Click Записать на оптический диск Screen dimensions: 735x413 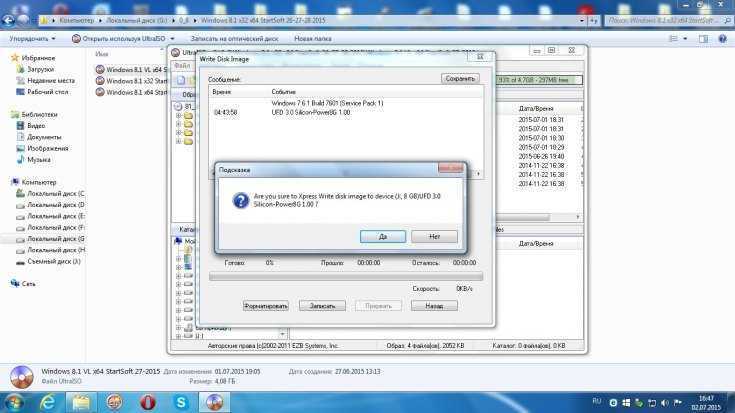click(x=234, y=39)
